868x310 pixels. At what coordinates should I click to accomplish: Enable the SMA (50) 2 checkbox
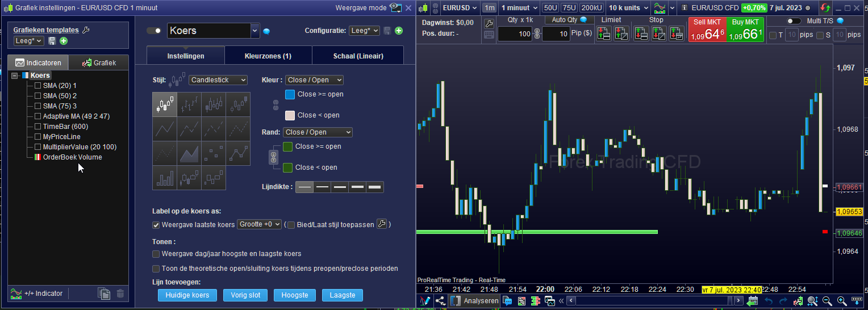38,96
